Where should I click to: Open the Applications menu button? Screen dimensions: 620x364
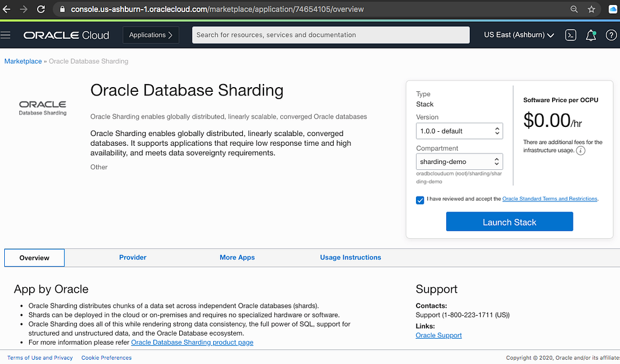click(151, 35)
